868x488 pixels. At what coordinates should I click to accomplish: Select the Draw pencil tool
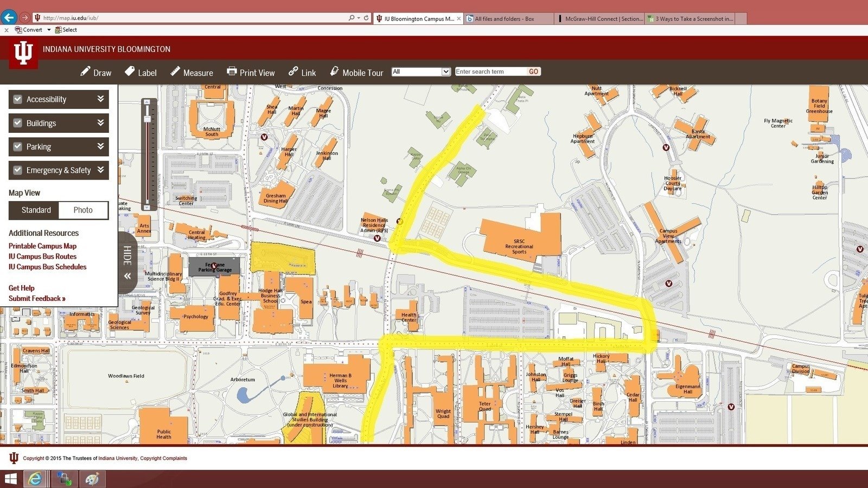pos(95,72)
